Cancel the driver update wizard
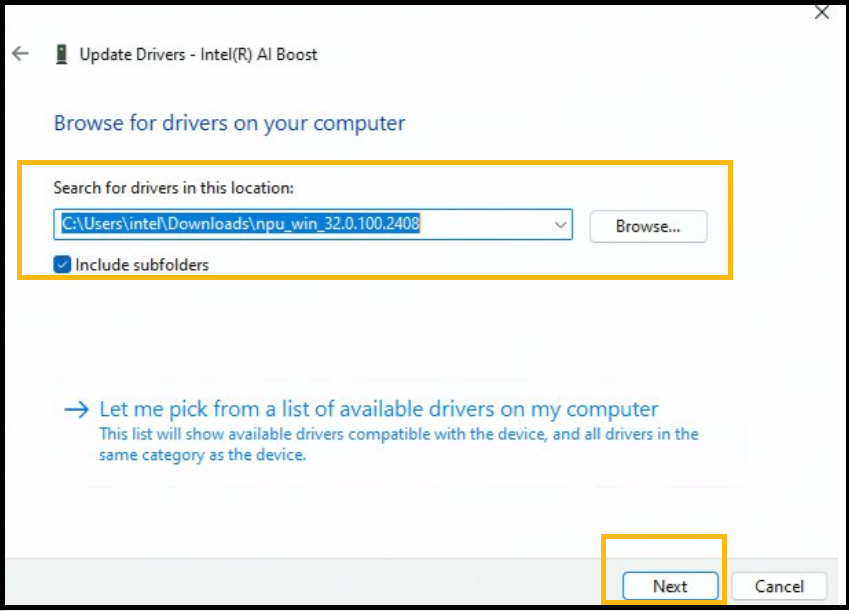This screenshot has width=849, height=611. point(779,586)
